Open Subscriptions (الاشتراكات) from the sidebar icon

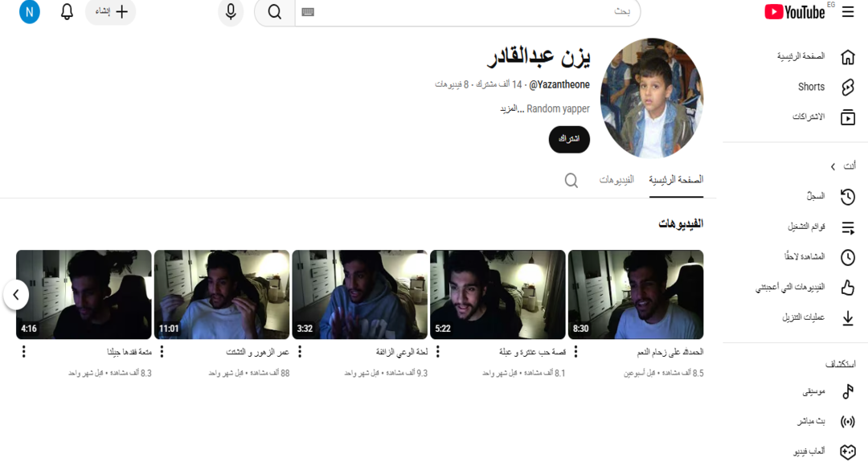848,117
